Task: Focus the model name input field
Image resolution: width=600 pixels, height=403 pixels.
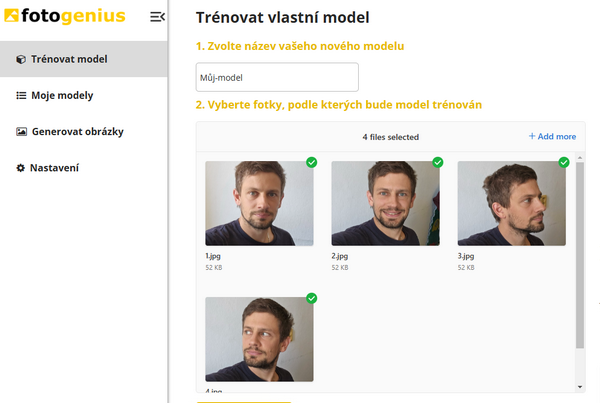Action: click(x=277, y=77)
